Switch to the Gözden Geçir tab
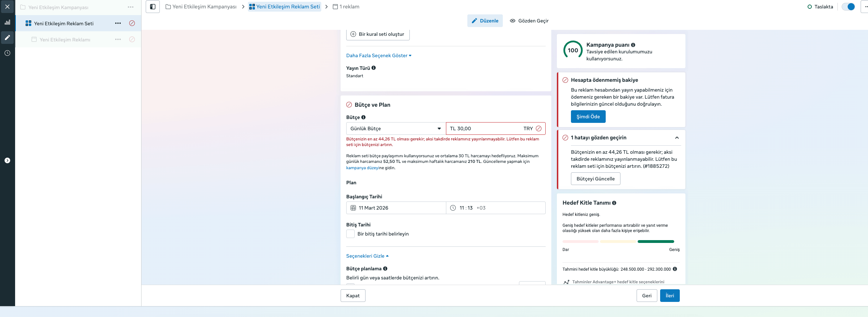This screenshot has height=317, width=868. click(529, 21)
